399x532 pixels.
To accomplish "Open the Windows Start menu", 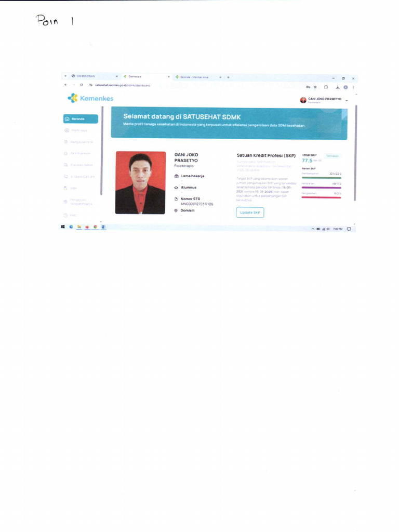I will tap(63, 227).
